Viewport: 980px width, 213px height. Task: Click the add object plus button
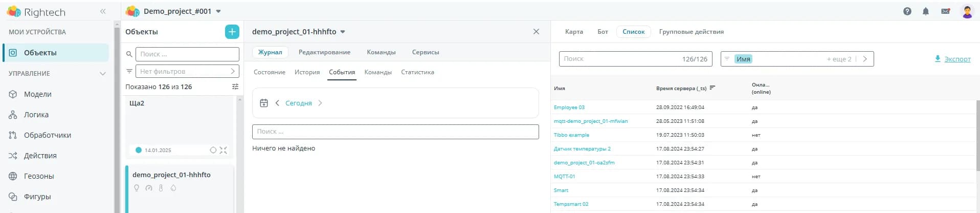click(x=232, y=32)
